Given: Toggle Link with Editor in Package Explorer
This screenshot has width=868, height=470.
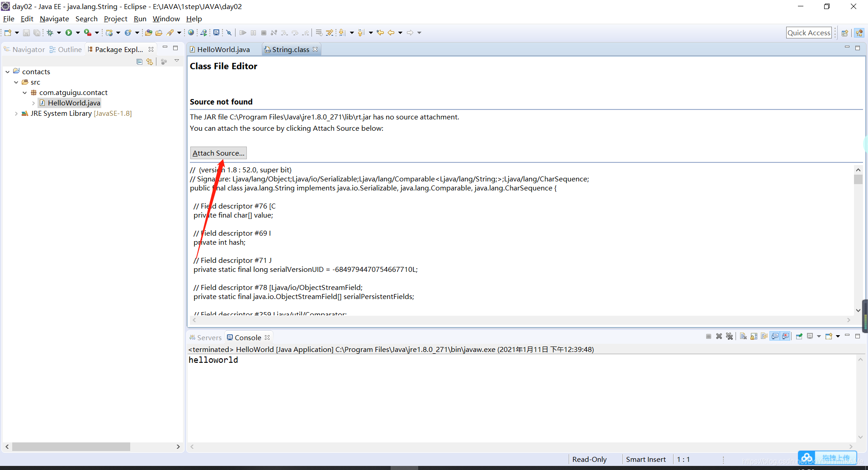Looking at the screenshot, I should [x=150, y=62].
